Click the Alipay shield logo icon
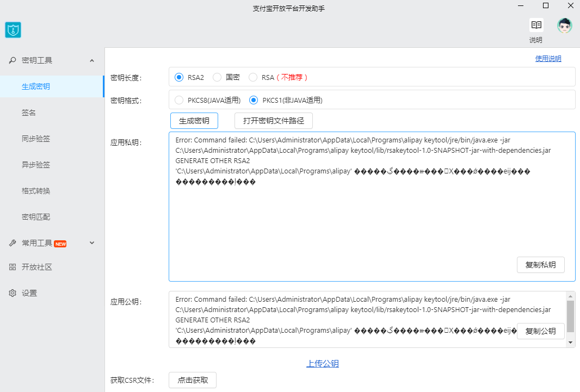The width and height of the screenshot is (580, 392). tap(13, 30)
